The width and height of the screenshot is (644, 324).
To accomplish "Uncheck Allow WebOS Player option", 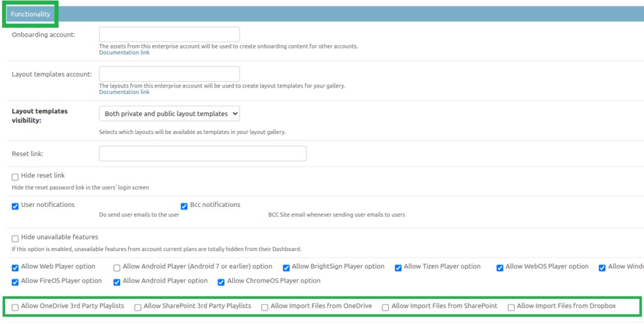I will click(500, 267).
